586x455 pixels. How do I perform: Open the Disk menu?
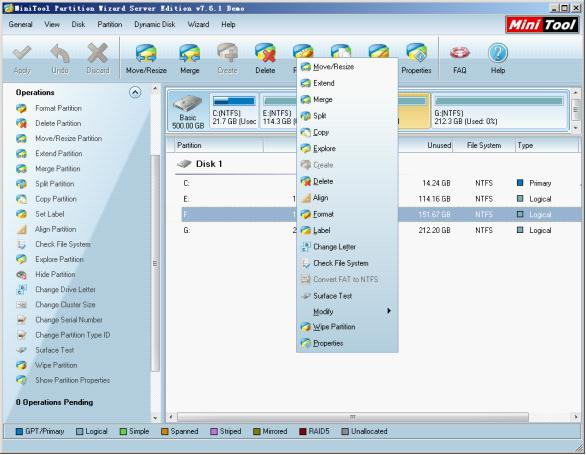(78, 25)
